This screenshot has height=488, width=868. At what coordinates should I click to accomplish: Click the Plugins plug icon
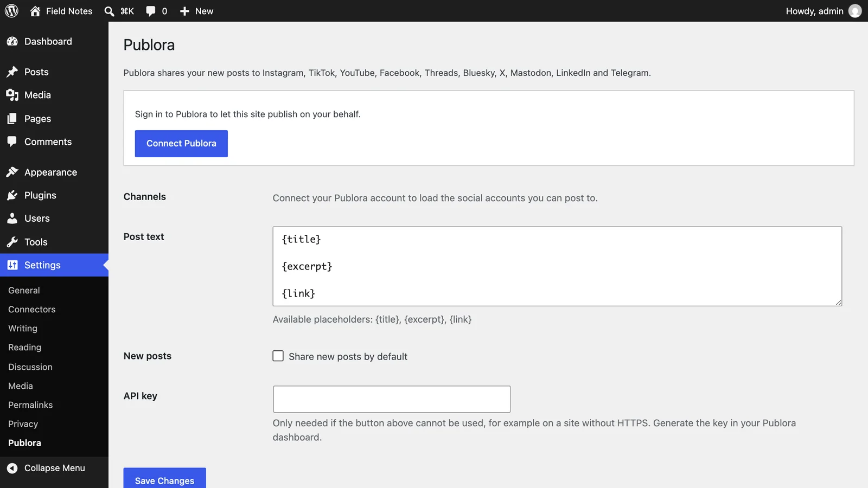[12, 195]
